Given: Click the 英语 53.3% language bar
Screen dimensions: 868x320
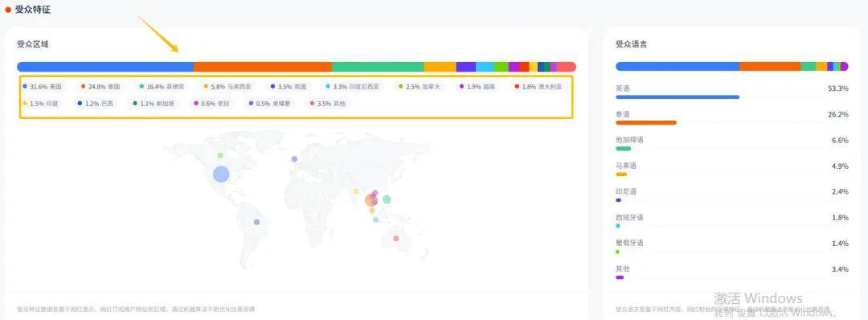Looking at the screenshot, I should (678, 97).
